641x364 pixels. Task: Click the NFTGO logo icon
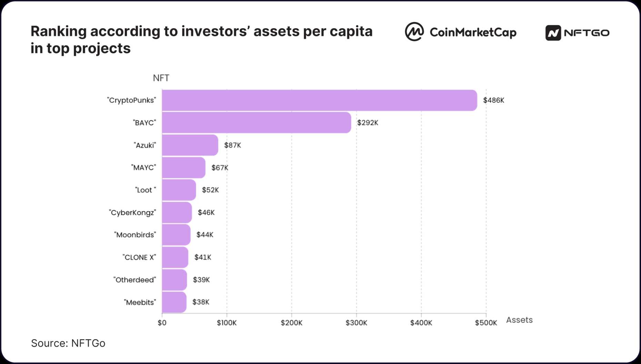553,33
